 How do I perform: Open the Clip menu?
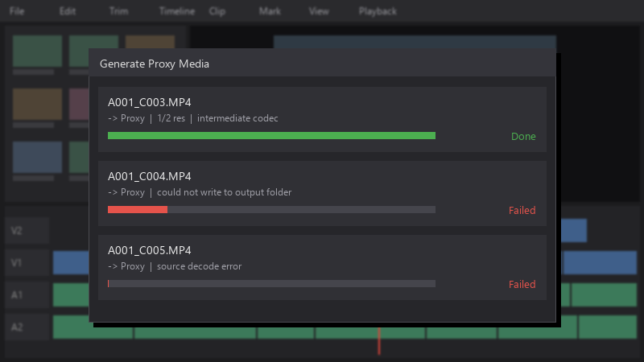[x=217, y=11]
